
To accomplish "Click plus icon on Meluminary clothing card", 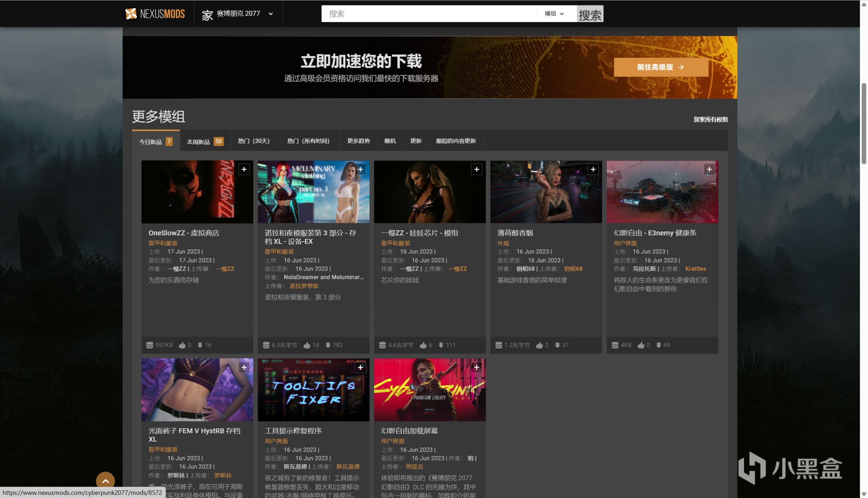I will [x=360, y=169].
